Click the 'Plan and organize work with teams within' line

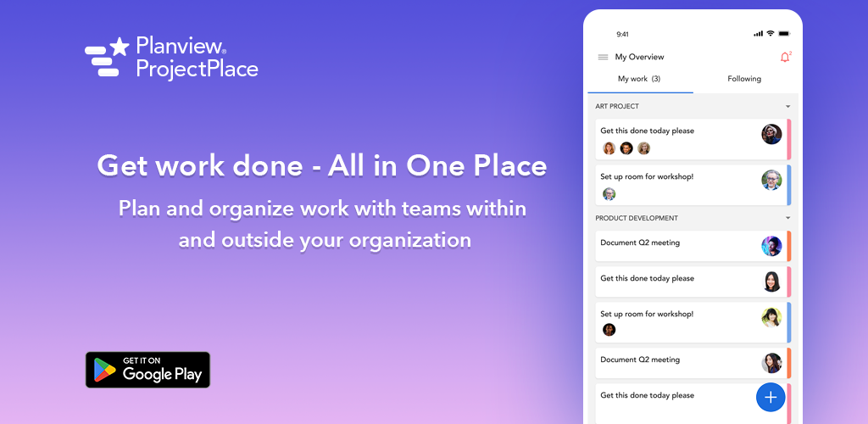tap(322, 209)
